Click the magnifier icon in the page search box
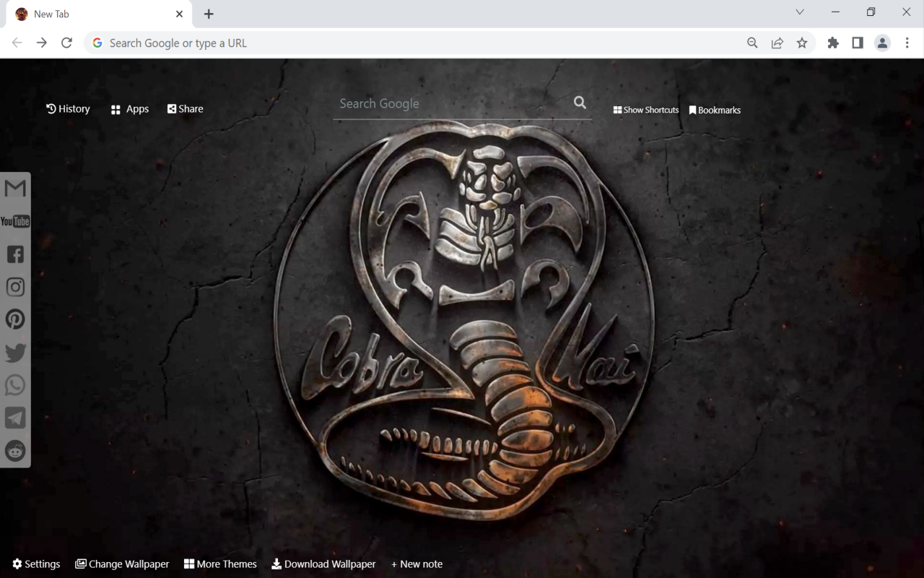924x578 pixels. click(580, 103)
